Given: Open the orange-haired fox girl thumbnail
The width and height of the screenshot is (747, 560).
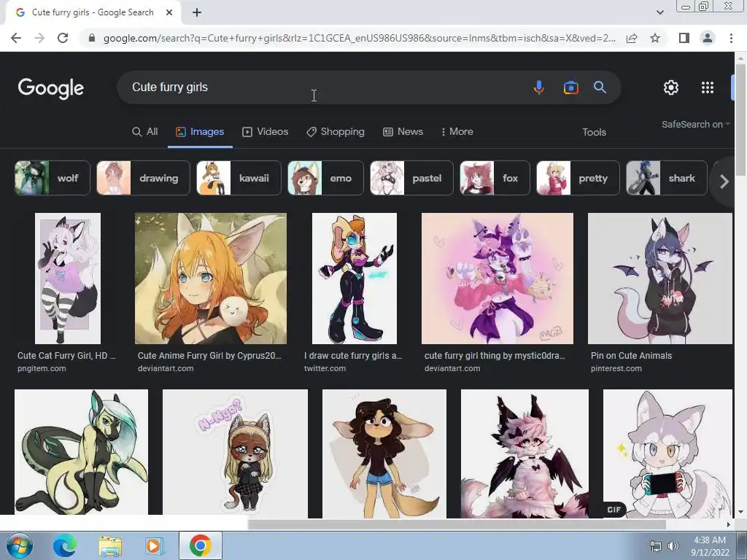Looking at the screenshot, I should pyautogui.click(x=211, y=279).
